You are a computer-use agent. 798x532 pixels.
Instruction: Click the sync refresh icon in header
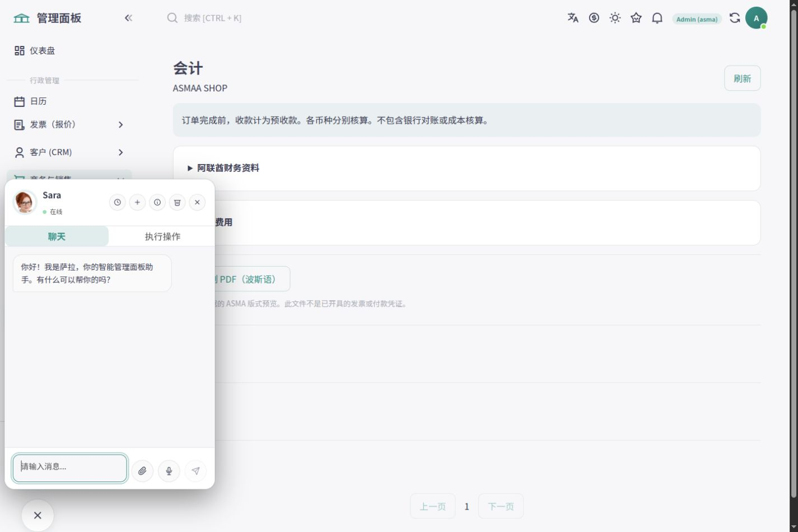point(735,18)
